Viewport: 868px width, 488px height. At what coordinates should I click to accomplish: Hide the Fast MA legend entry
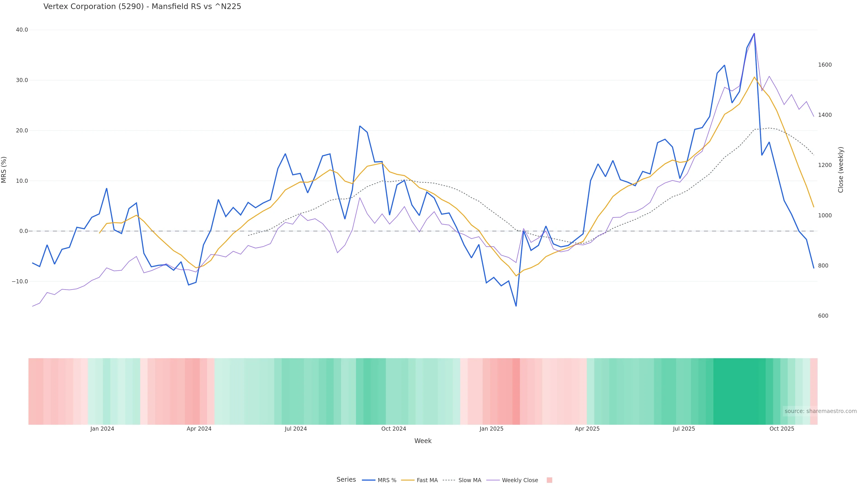point(420,480)
